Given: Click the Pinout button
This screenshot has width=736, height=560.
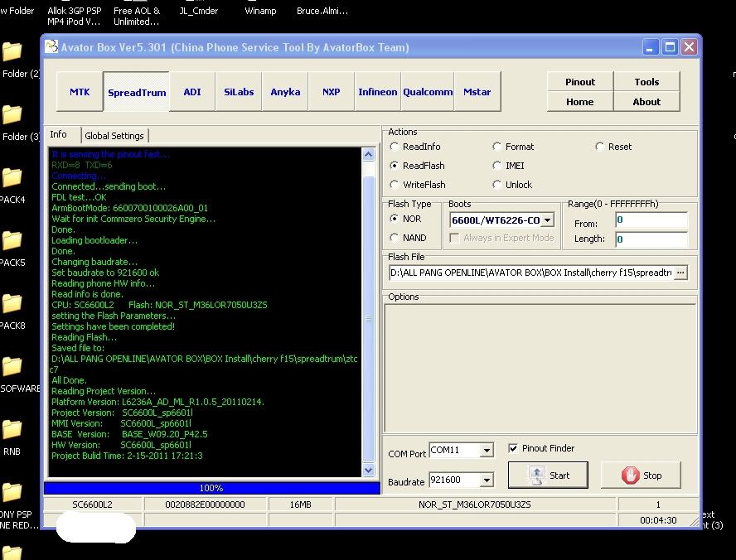Looking at the screenshot, I should (580, 82).
